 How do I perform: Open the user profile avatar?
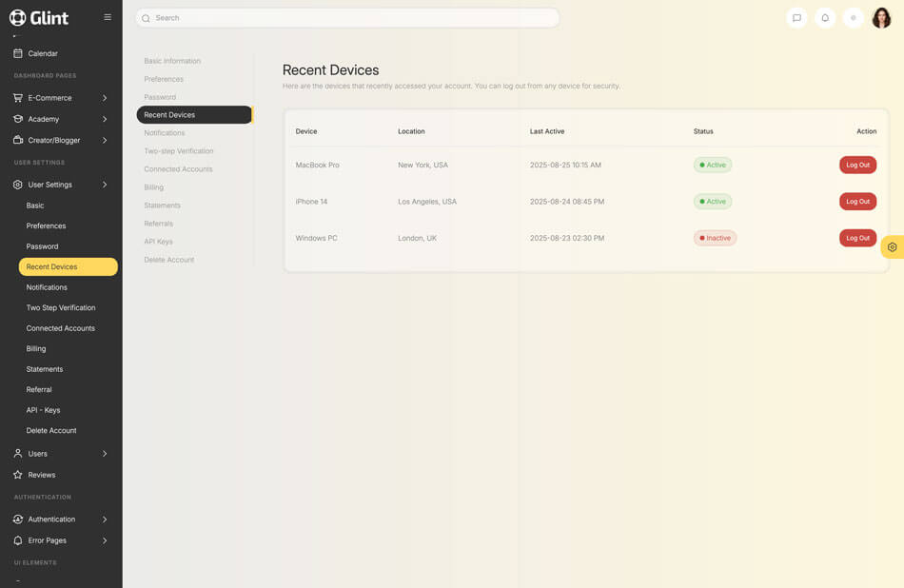[x=881, y=18]
